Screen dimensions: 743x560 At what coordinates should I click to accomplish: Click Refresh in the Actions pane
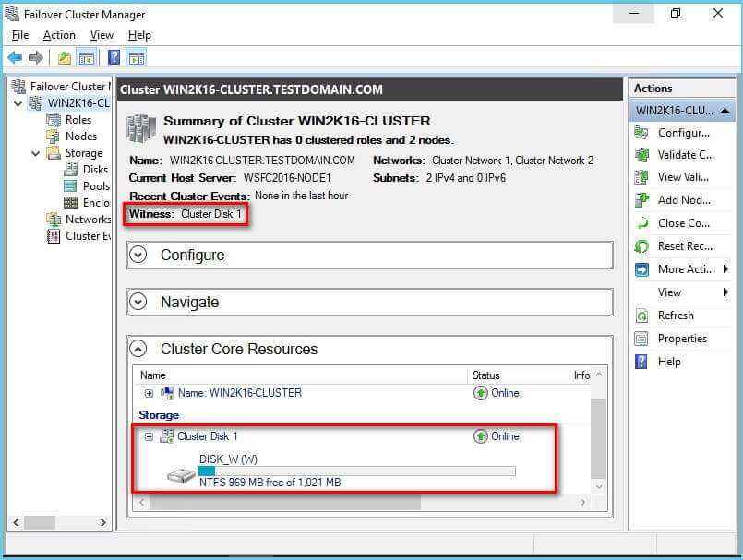click(676, 316)
